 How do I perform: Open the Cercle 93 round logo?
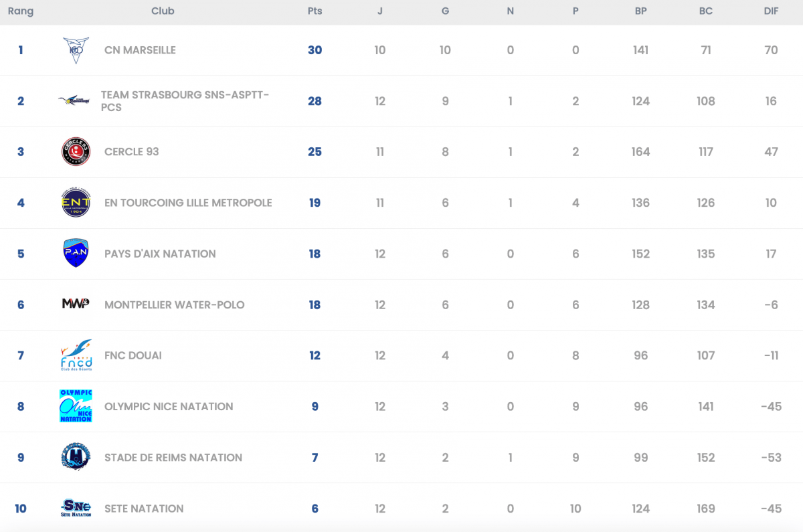76,152
